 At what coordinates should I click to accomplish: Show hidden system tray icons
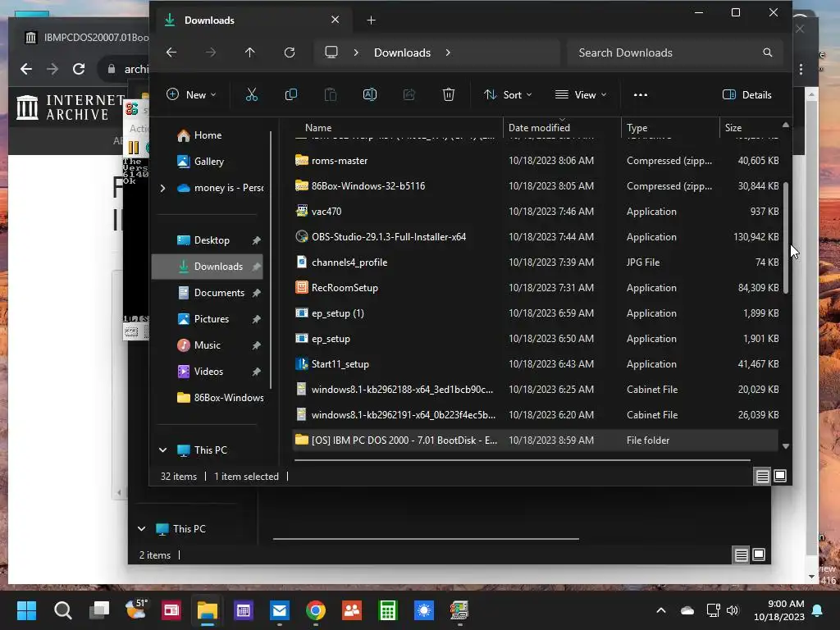coord(661,610)
